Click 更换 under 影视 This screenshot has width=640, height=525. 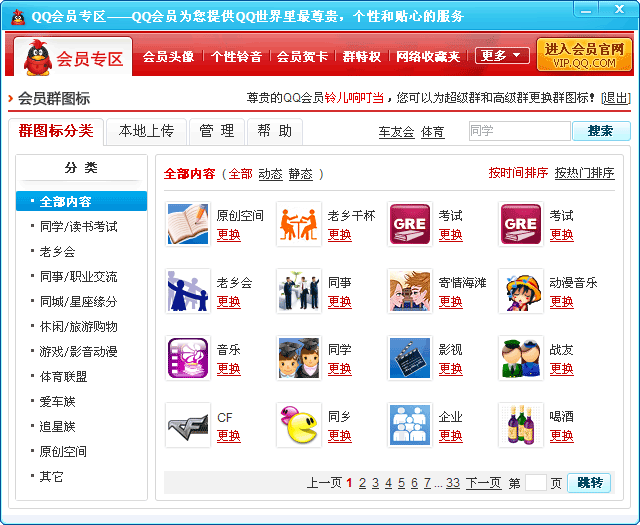tap(451, 369)
